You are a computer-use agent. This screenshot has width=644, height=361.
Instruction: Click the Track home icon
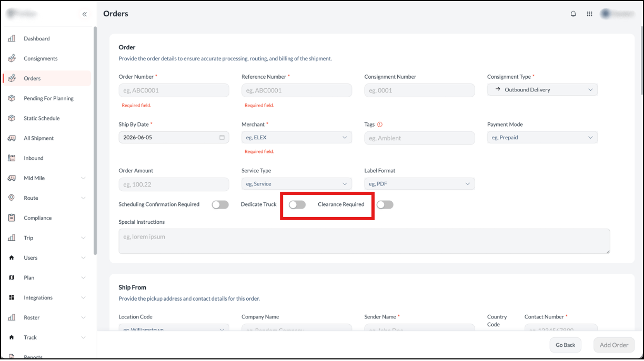pos(12,337)
